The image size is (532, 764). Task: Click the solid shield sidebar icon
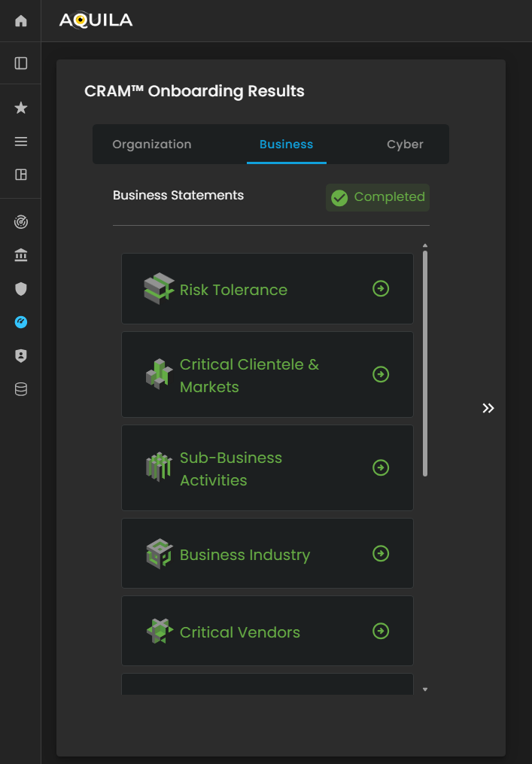point(21,288)
